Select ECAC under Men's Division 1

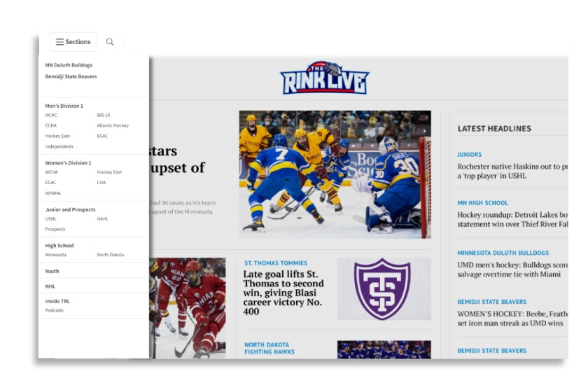click(102, 136)
